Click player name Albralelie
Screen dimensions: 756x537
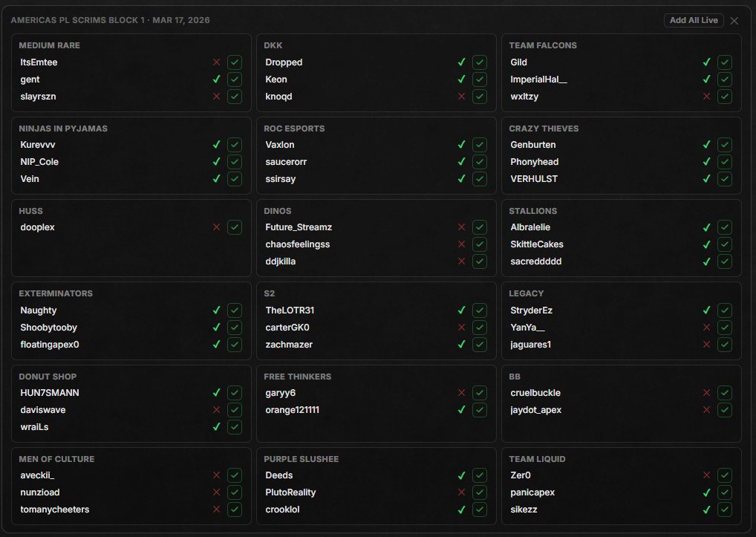point(530,227)
